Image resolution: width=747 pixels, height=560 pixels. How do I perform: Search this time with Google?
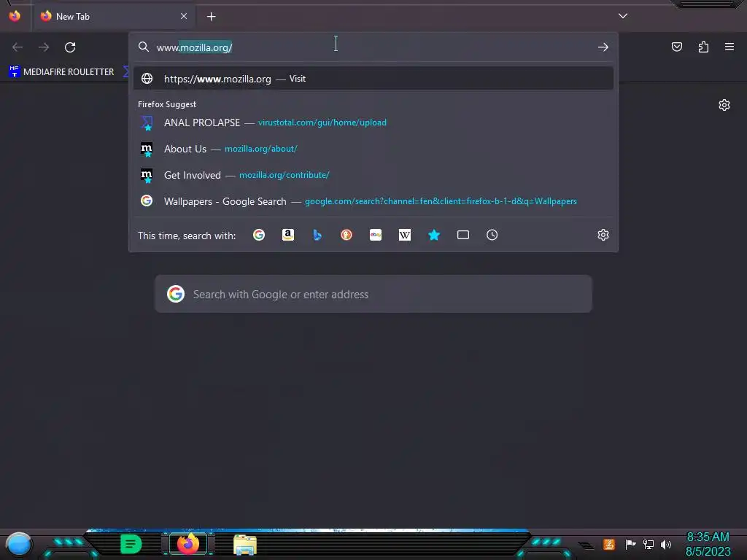[259, 235]
